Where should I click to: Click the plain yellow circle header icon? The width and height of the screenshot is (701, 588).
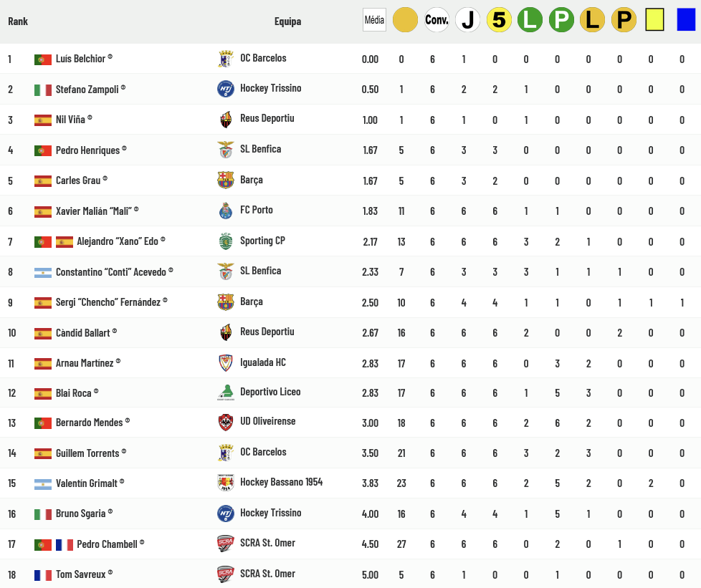[x=405, y=20]
